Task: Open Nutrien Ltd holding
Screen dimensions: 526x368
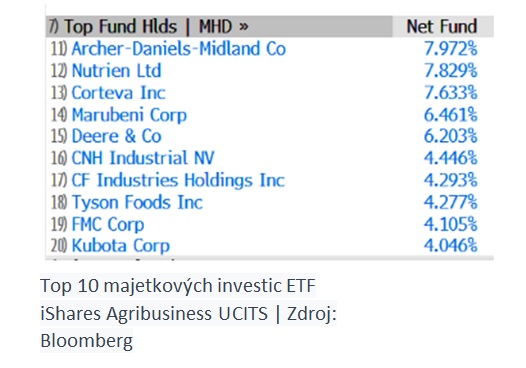Action: (116, 71)
